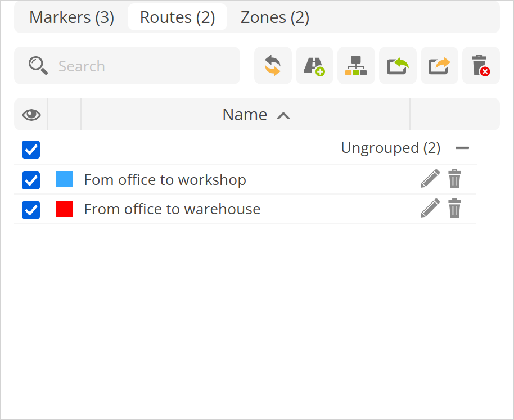514x420 pixels.
Task: Select the Routes tab
Action: tap(177, 17)
